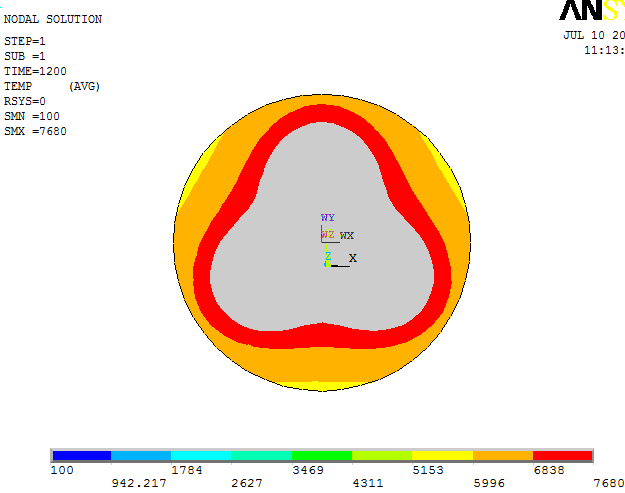Click the yellow legend color band
Screen dimensions: 625x493
[442, 456]
